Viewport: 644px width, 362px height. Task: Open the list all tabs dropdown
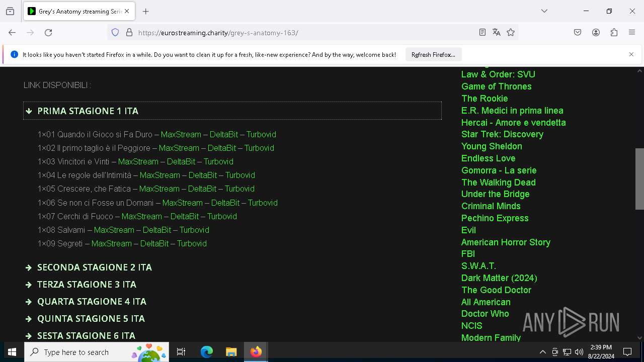pos(544,11)
